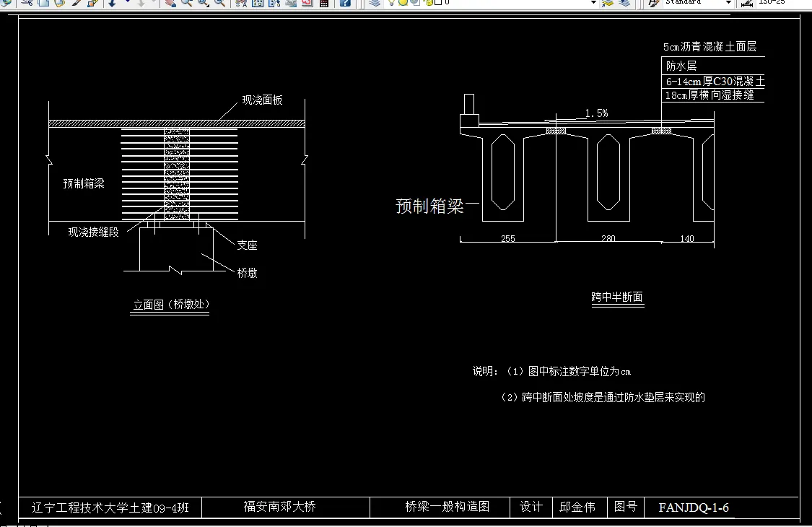This screenshot has width=812, height=527.
Task: Select the Zoom Realtime magnifier
Action: coord(186,3)
